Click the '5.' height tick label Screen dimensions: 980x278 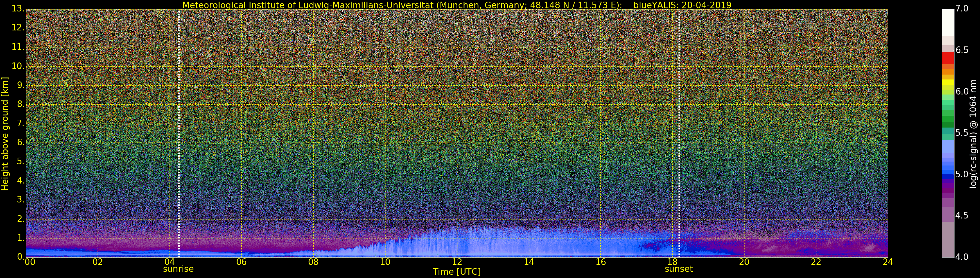click(21, 162)
